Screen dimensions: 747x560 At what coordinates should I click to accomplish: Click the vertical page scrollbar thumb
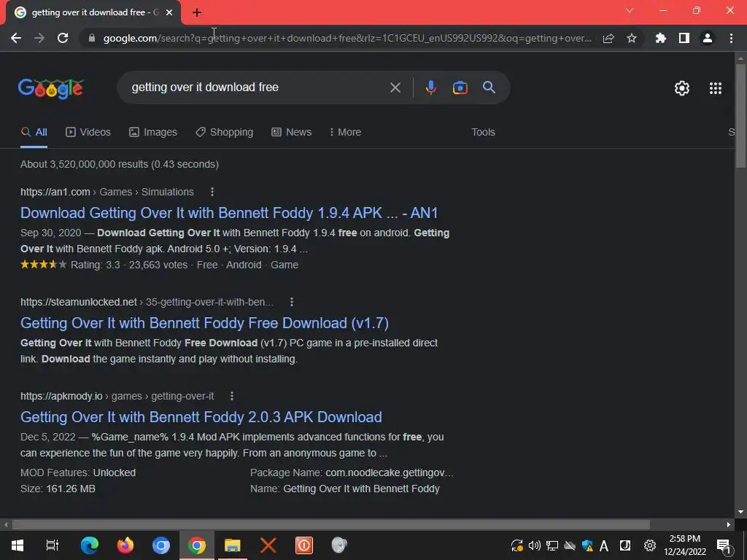tap(740, 116)
